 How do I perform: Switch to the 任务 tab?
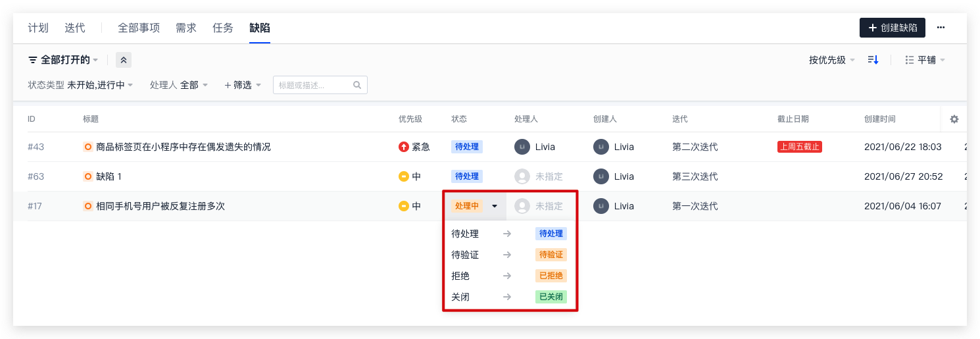pos(223,28)
